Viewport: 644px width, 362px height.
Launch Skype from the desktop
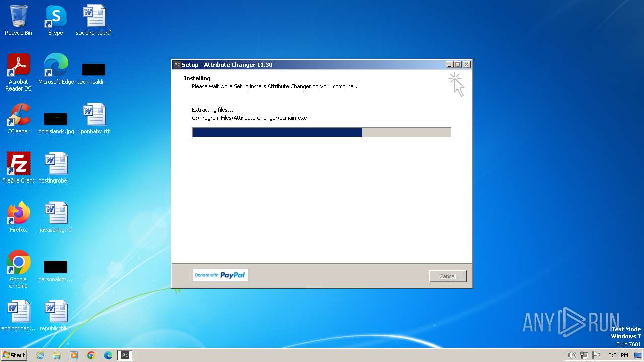pyautogui.click(x=55, y=20)
